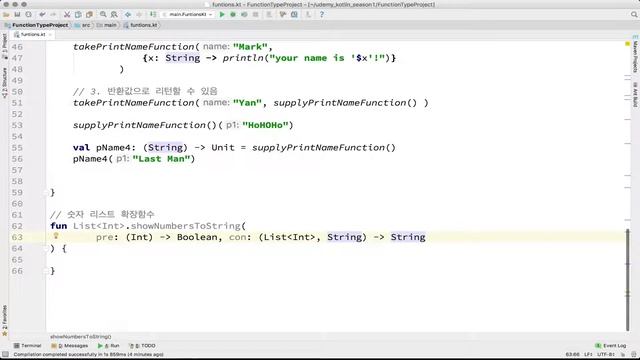Click the string "Last Man" on line 56
The height and width of the screenshot is (360, 640).
162,159
